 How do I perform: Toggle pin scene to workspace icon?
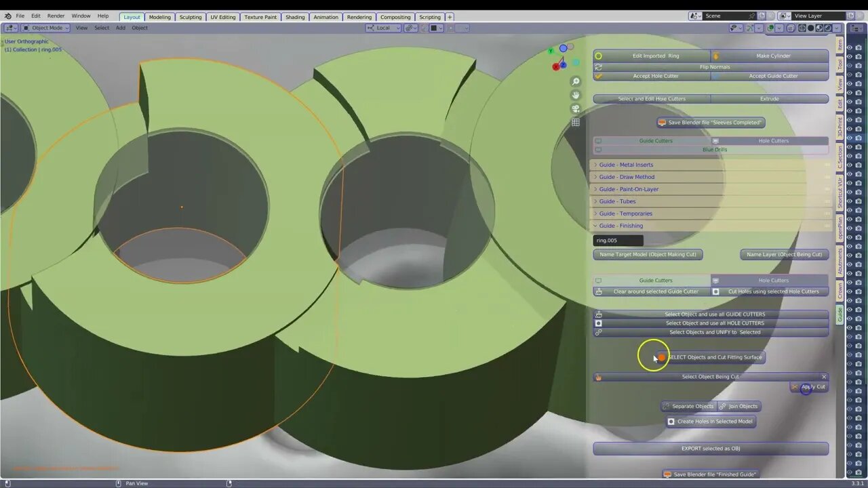[x=752, y=16]
